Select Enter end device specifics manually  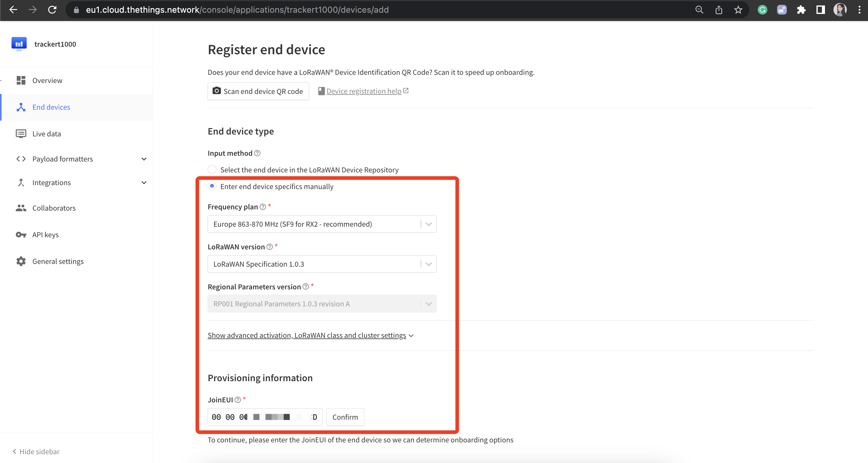[212, 186]
